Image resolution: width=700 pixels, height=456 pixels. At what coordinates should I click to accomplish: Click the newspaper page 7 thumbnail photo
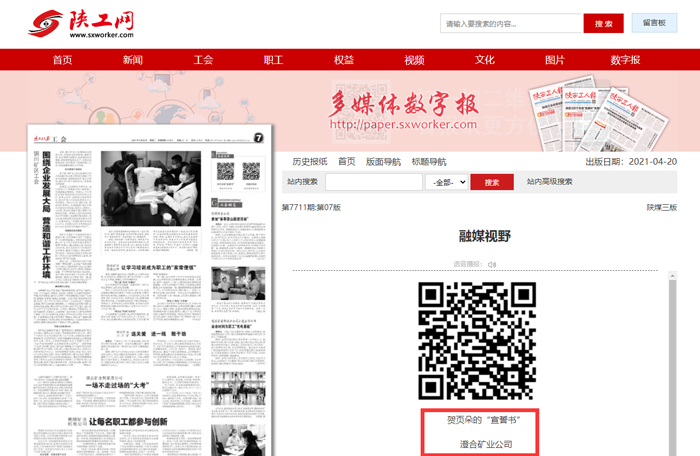coord(151,188)
